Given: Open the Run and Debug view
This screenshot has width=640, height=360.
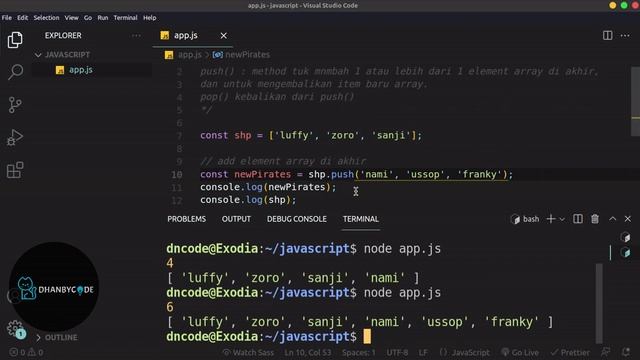Looking at the screenshot, I should tap(15, 138).
